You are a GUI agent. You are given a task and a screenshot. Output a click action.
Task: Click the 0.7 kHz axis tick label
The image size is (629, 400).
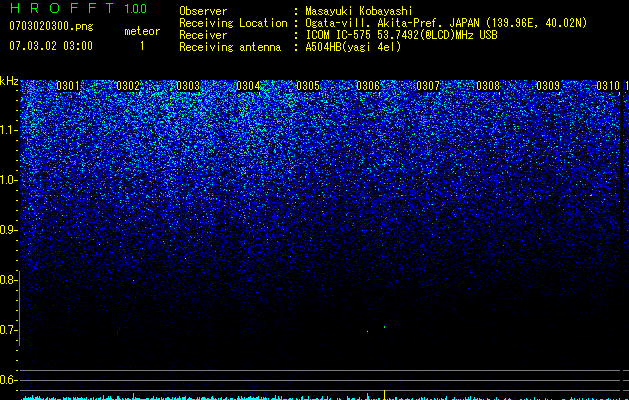(9, 330)
